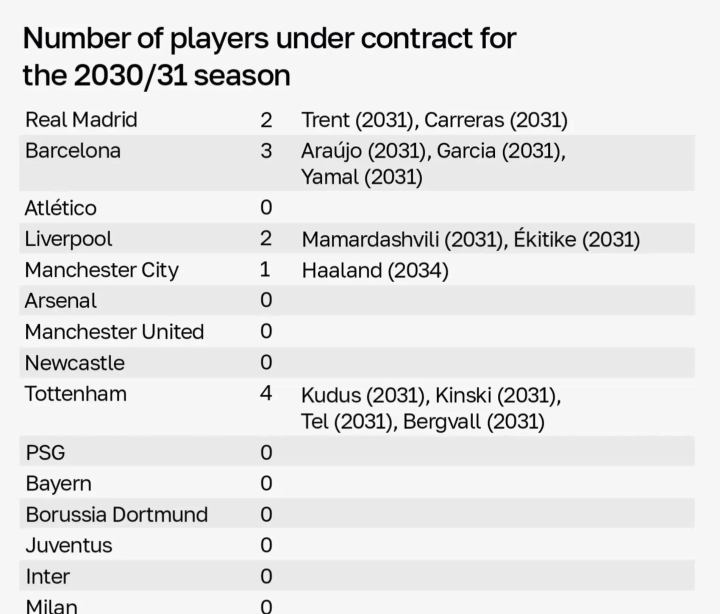This screenshot has width=720, height=614.
Task: Click the Inter team name
Action: tap(47, 577)
